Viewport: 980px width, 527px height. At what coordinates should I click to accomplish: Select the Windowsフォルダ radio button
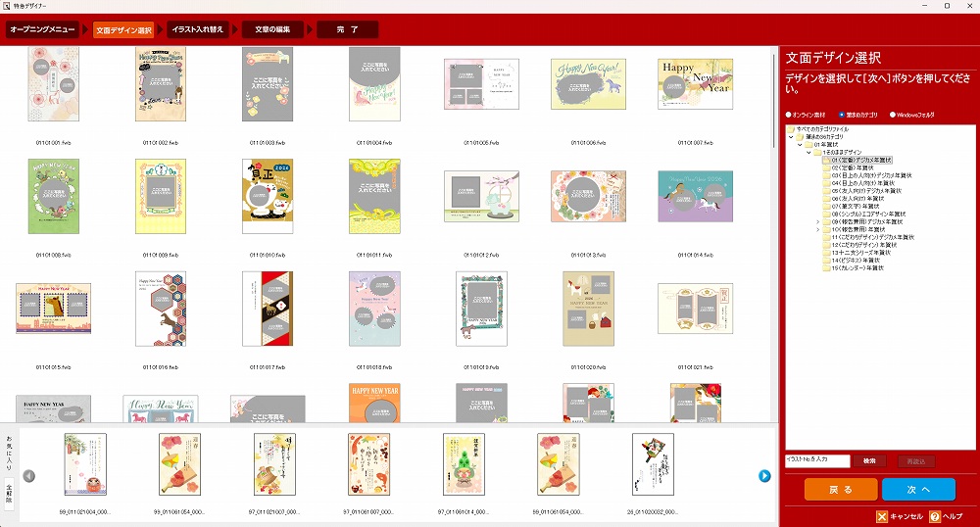(x=893, y=115)
